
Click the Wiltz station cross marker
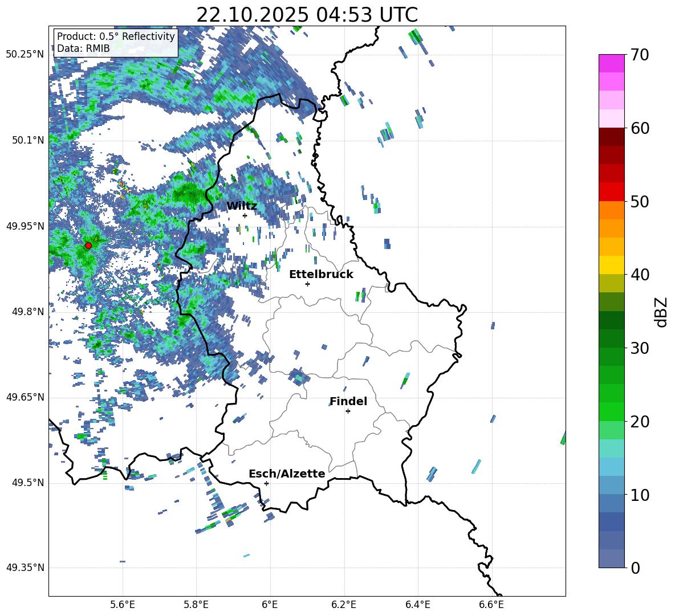click(x=245, y=215)
